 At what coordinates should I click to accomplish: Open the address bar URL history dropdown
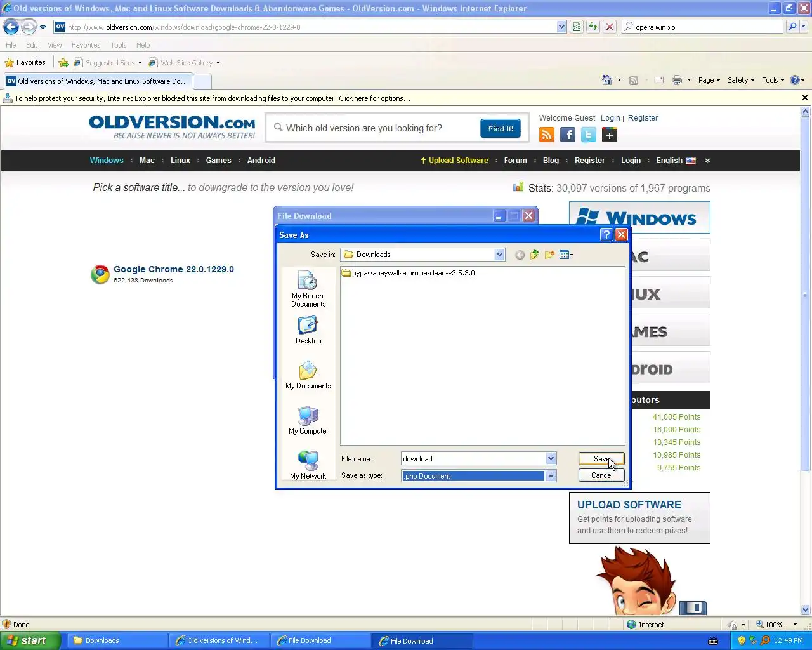point(561,27)
